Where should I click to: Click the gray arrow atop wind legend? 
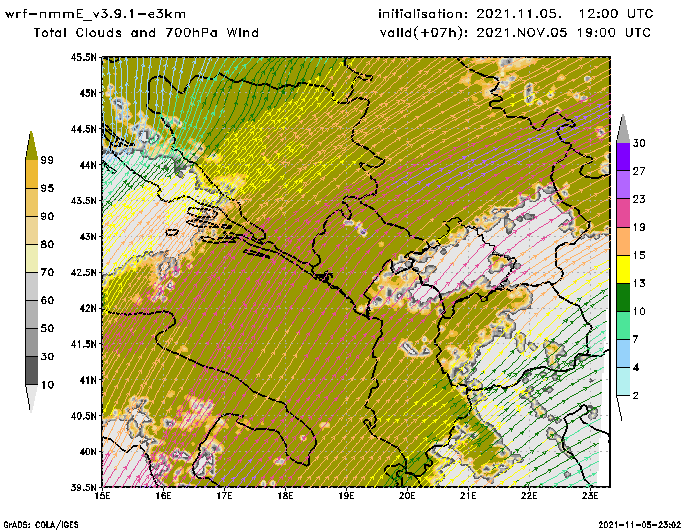[x=623, y=129]
